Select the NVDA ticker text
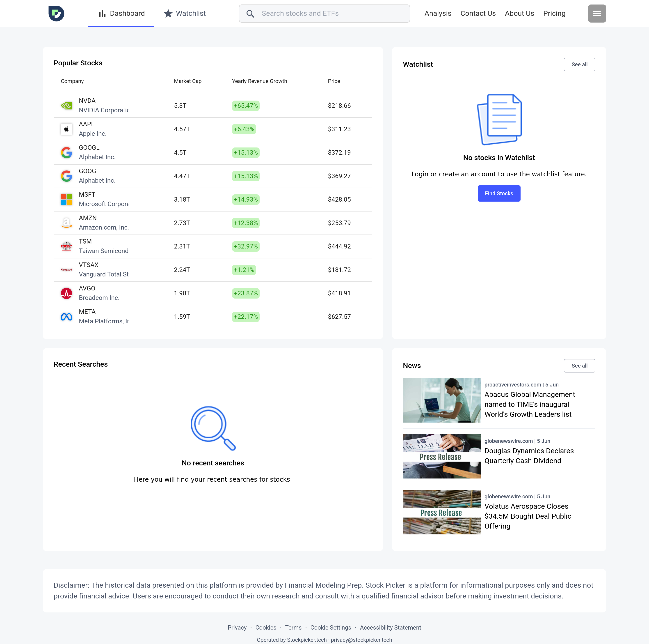This screenshot has height=644, width=649. [x=87, y=101]
